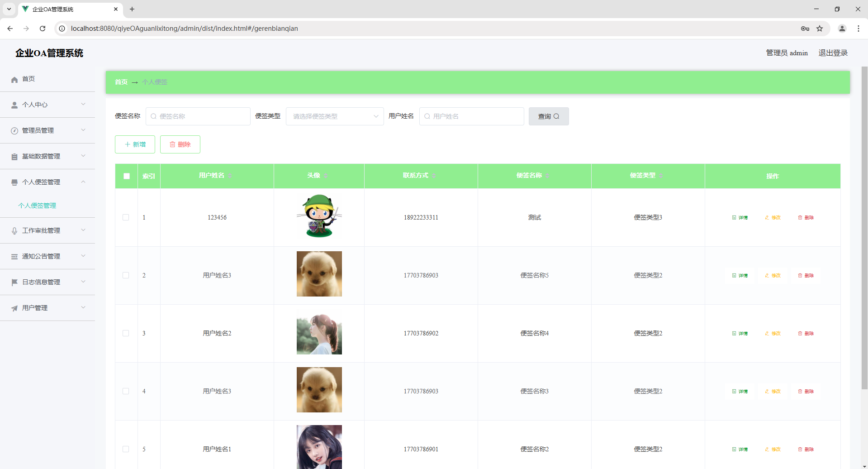Toggle the select-all checkbox in table header
868x469 pixels.
(126, 176)
